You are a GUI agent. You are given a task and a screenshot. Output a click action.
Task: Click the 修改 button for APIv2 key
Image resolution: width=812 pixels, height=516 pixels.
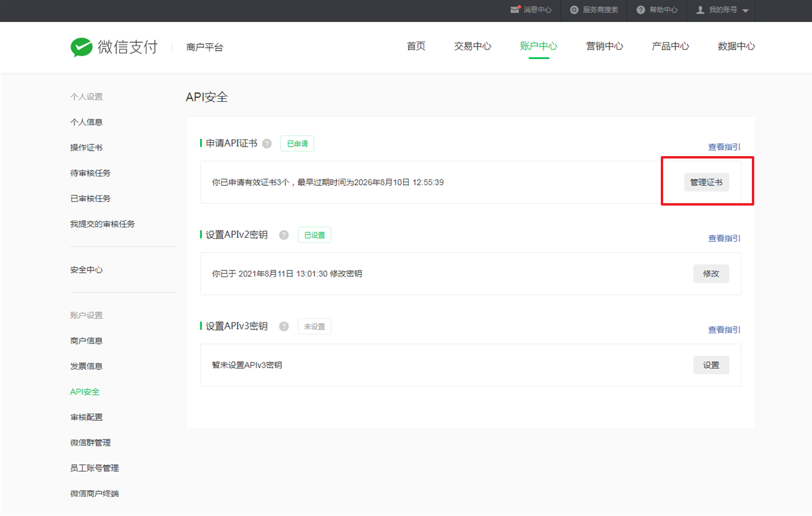711,273
